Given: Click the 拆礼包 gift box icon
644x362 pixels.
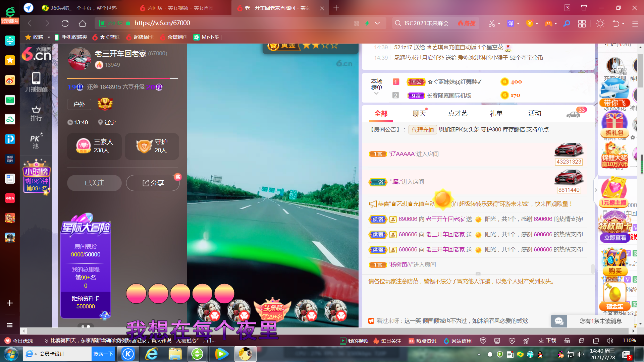Looking at the screenshot, I should tap(614, 125).
